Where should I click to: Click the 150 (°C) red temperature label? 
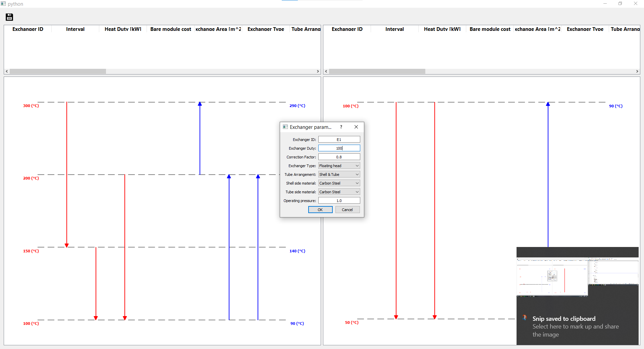point(31,251)
